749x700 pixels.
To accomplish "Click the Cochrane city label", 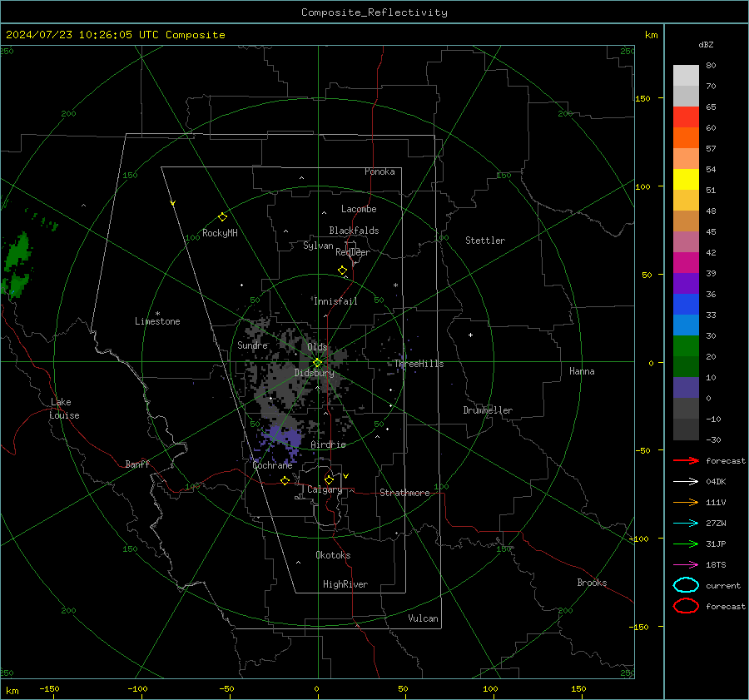I will point(272,465).
